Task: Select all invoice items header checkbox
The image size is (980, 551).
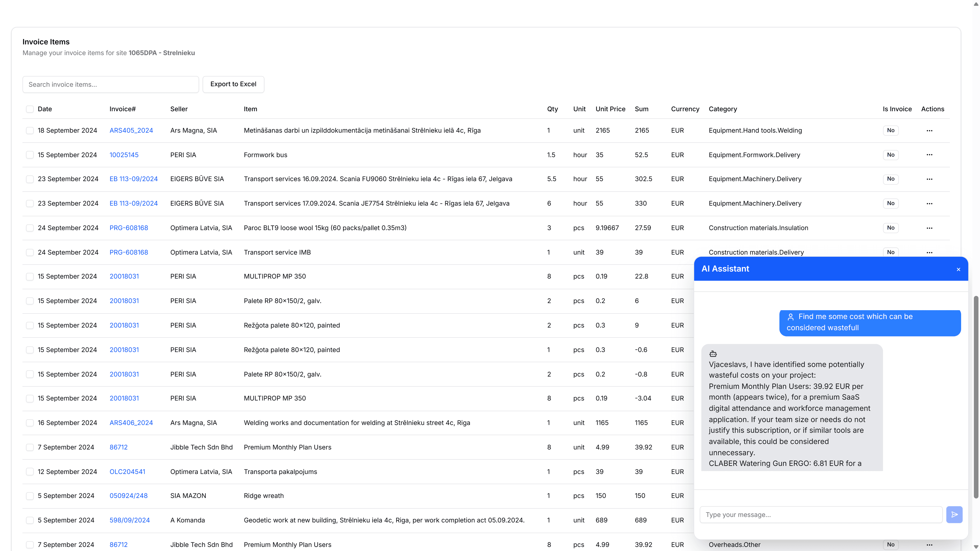Action: pyautogui.click(x=30, y=109)
